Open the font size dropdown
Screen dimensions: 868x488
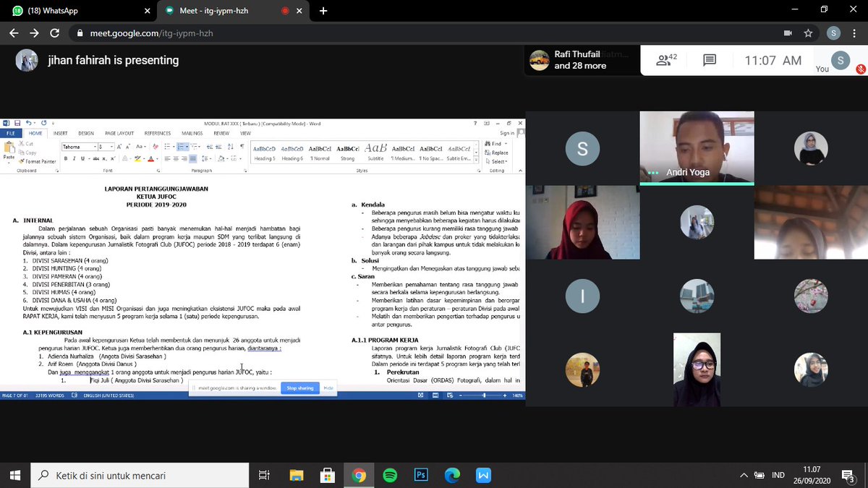(x=111, y=147)
